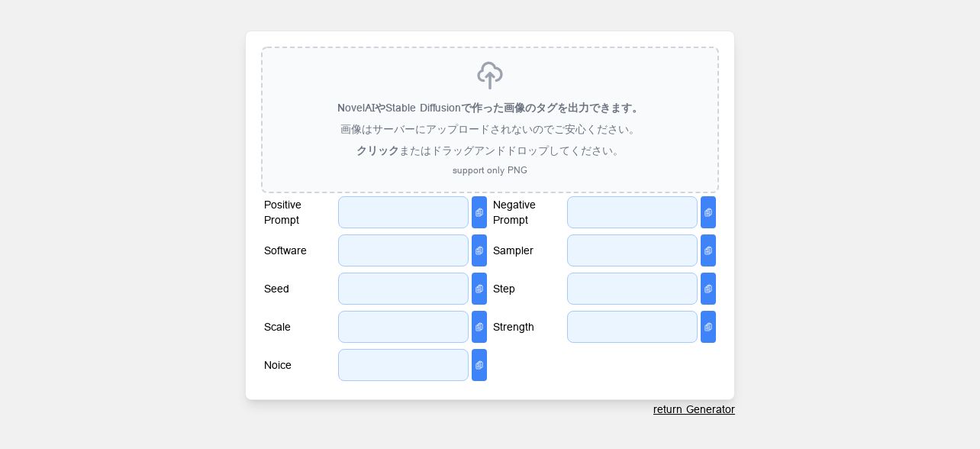Viewport: 980px width, 449px height.
Task: Click the Seed label
Action: point(276,289)
